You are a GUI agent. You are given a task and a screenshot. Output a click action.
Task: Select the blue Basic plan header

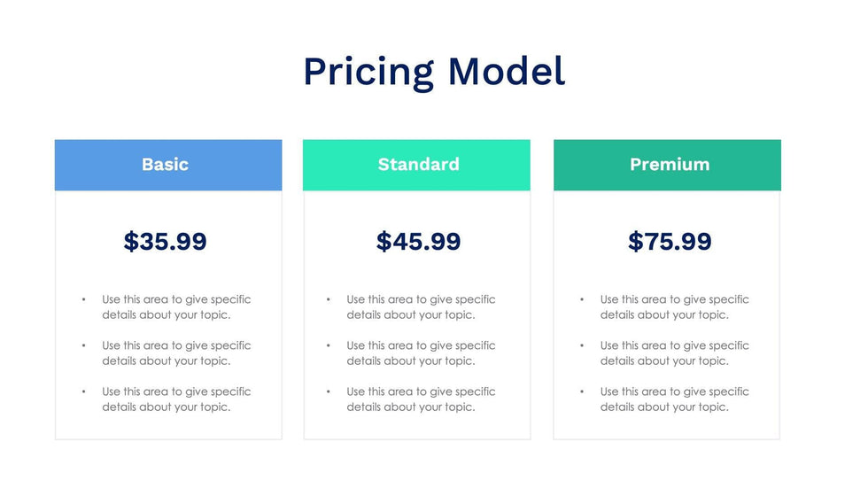coord(168,165)
